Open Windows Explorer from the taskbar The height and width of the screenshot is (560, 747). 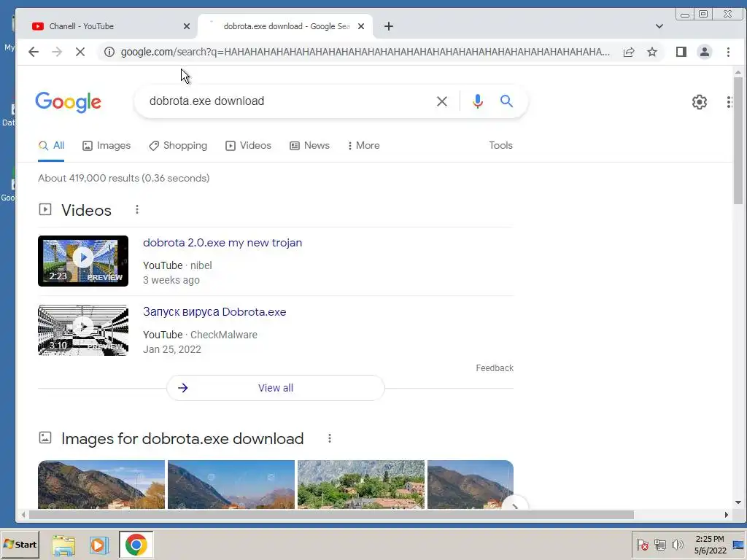(63, 545)
